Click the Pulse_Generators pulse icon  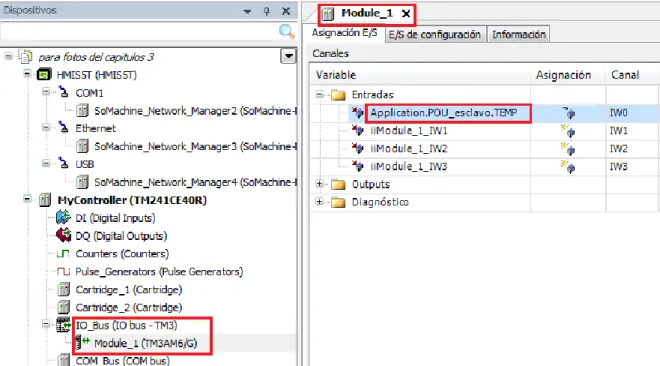click(x=63, y=271)
